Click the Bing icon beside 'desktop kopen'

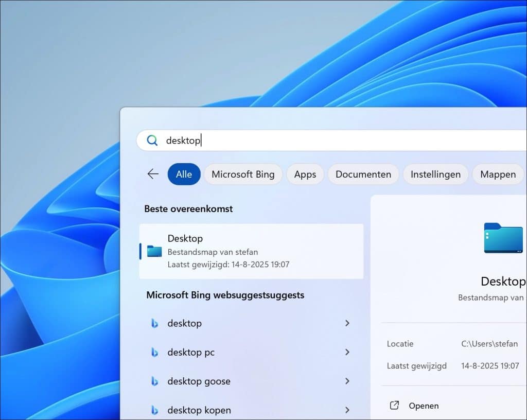click(x=154, y=410)
